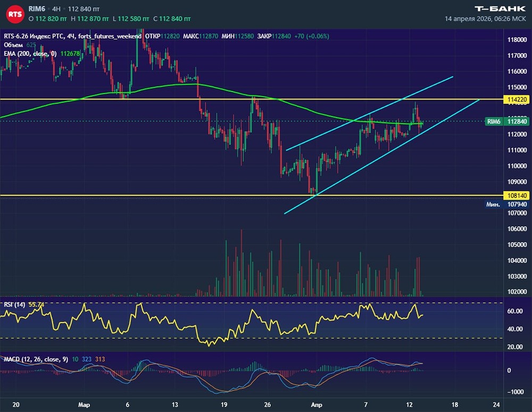Select the lower cyan channel trendline
The height and width of the screenshot is (412, 532).
pyautogui.click(x=381, y=157)
